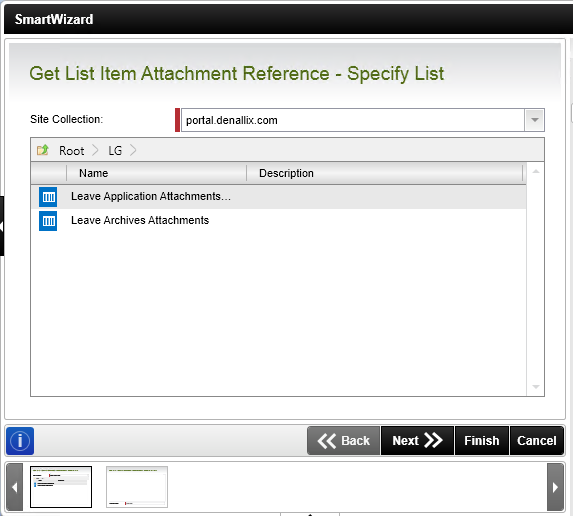Open the blue info help icon
This screenshot has width=573, height=516.
[x=20, y=441]
